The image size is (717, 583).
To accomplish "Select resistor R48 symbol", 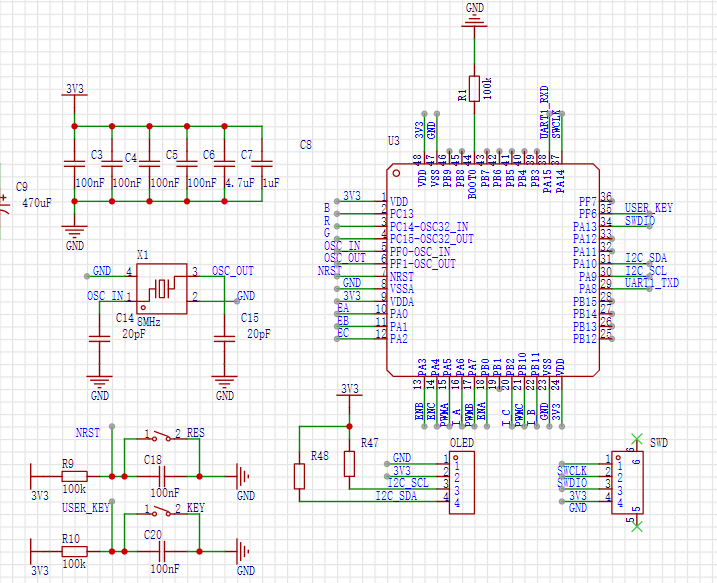I will point(300,476).
